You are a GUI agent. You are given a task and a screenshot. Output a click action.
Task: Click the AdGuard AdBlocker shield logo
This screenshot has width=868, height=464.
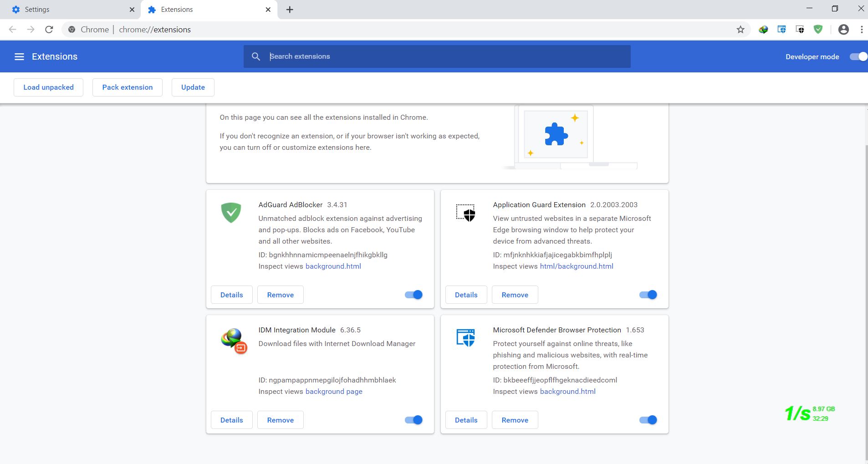pos(231,213)
